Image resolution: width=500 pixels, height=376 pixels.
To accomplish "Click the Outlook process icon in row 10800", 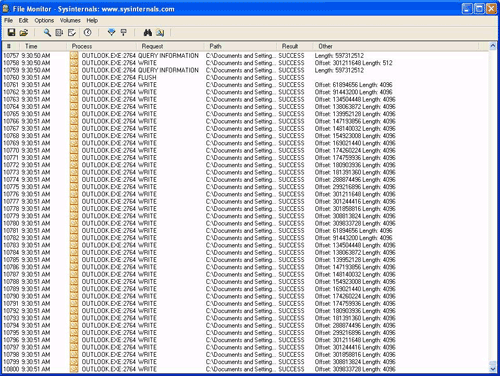I will tap(74, 369).
